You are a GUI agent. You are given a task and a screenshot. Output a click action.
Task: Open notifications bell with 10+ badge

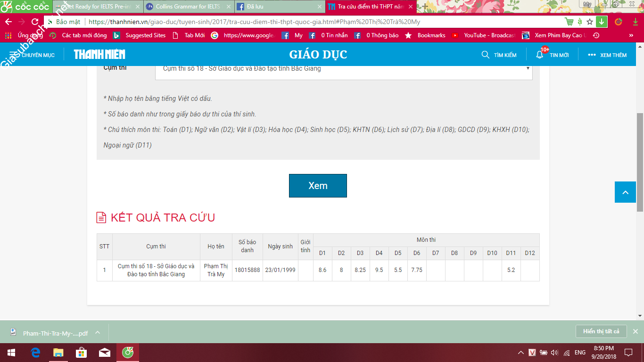pyautogui.click(x=540, y=55)
